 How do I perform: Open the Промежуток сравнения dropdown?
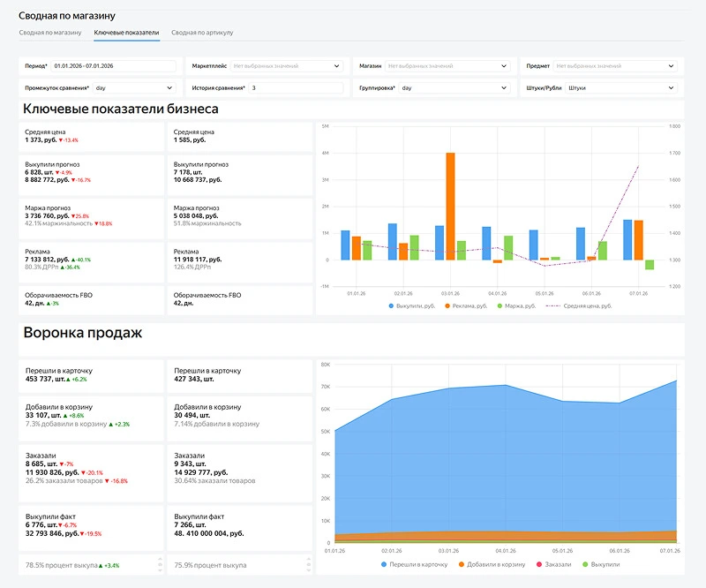134,88
